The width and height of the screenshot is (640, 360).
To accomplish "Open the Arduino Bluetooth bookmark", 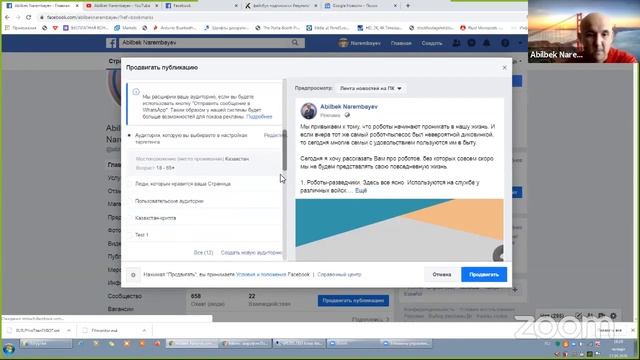I will click(175, 28).
